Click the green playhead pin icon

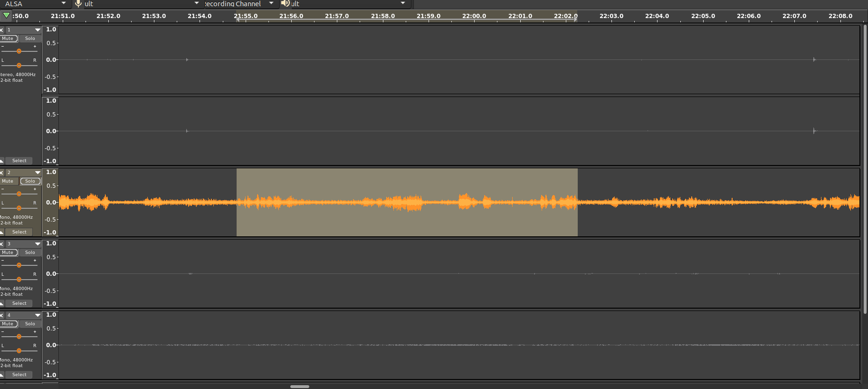click(6, 16)
